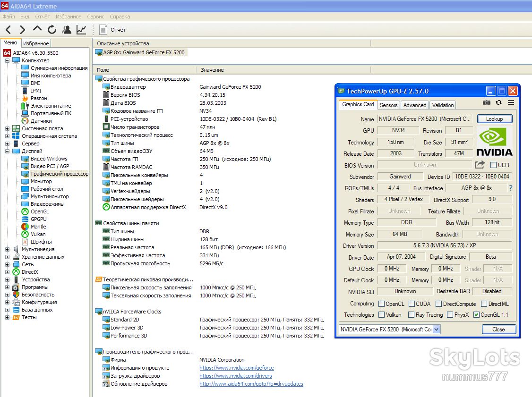Expand the DirectX tree node
532x397 pixels.
click(7, 272)
